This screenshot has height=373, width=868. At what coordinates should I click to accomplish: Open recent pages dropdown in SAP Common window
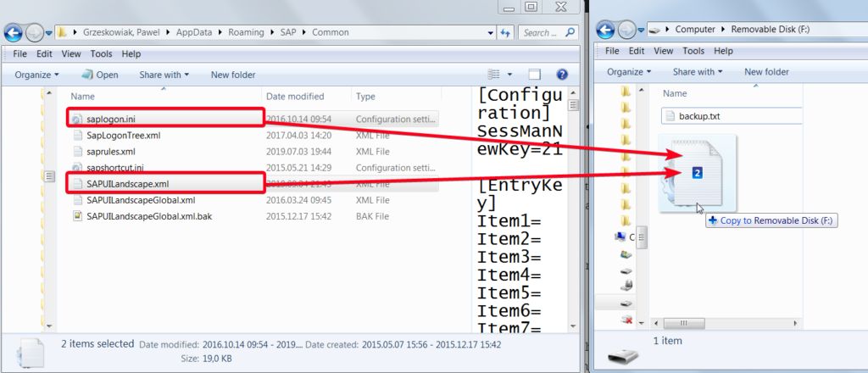pyautogui.click(x=48, y=33)
